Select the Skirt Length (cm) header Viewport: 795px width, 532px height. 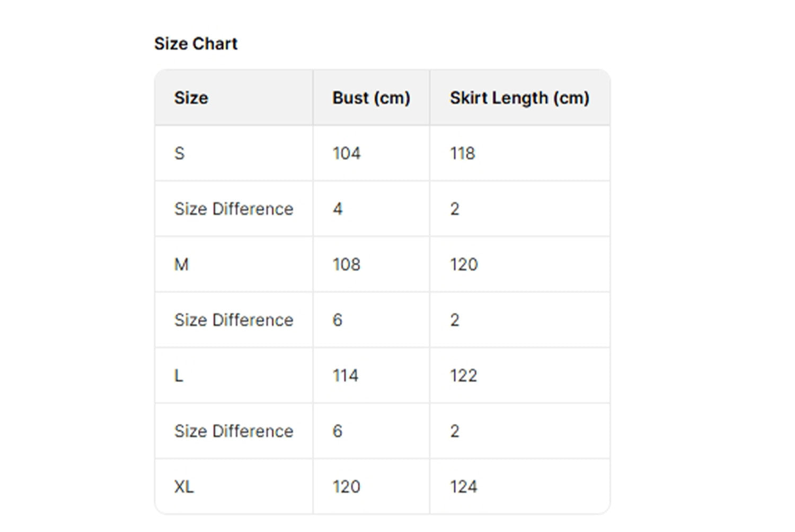click(519, 98)
